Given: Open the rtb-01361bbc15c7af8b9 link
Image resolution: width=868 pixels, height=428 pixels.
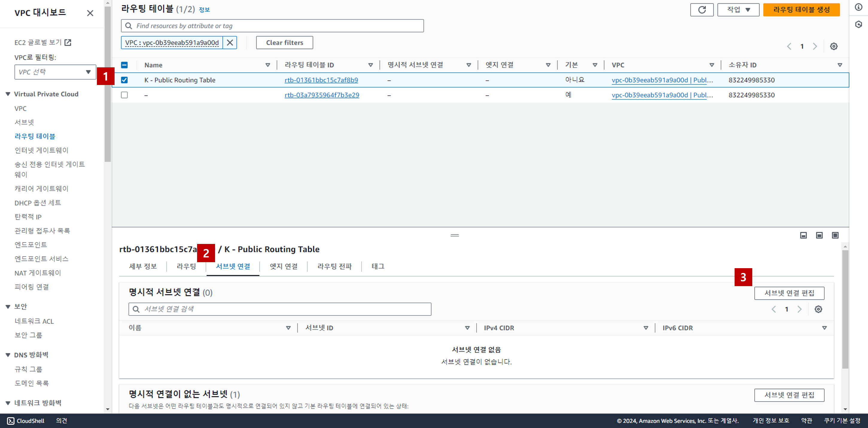Looking at the screenshot, I should [321, 80].
